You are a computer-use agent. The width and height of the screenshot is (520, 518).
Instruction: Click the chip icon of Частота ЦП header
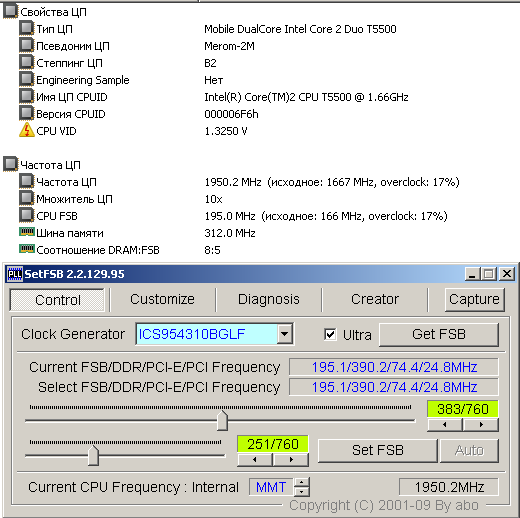click(10, 164)
